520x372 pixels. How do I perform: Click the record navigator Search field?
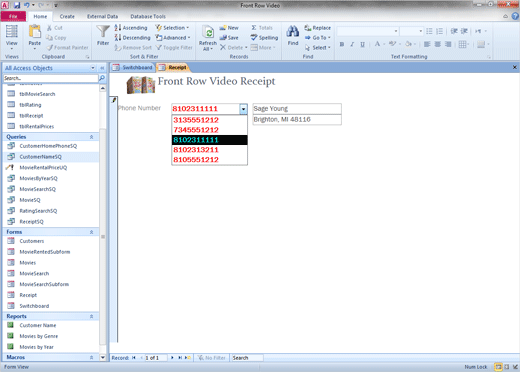tap(247, 358)
